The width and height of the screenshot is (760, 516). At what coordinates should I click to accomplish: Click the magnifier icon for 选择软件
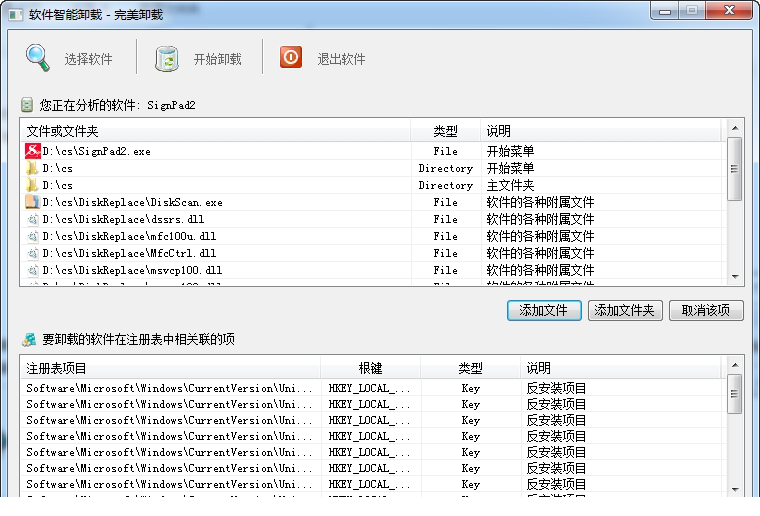pos(37,58)
